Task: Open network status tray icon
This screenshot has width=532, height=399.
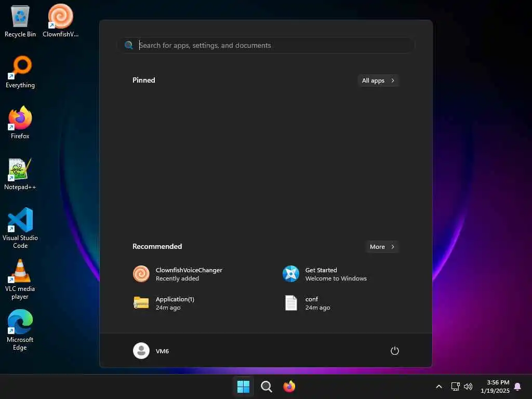Action: coord(455,387)
